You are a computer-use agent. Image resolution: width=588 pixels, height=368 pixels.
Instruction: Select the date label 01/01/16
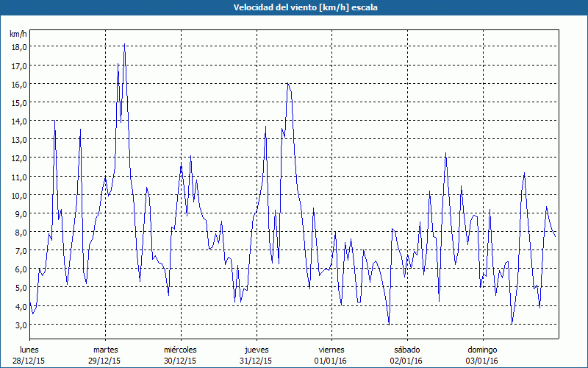click(331, 361)
